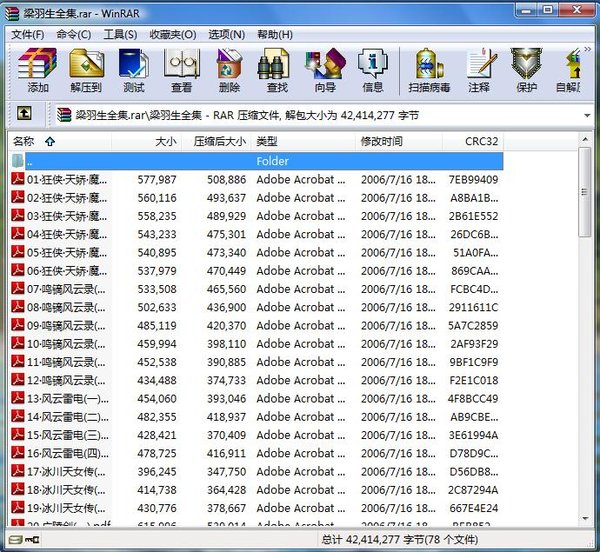Click PDF icon of 13·风云雷电(一) file
Screen dimensions: 600x552
click(x=18, y=398)
